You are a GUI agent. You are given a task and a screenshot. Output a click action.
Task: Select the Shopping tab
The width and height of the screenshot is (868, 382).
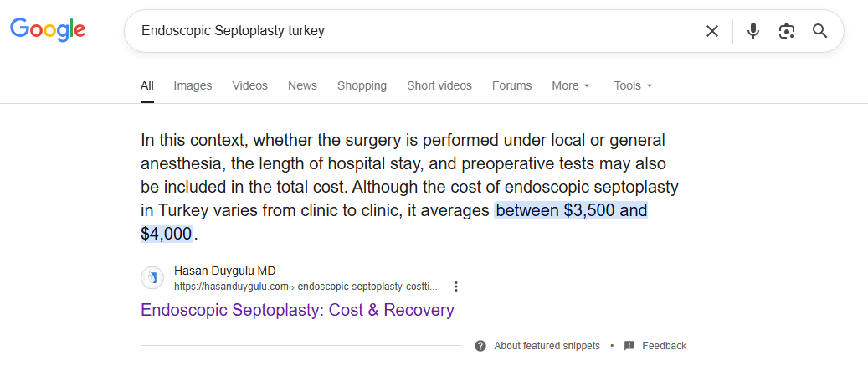pyautogui.click(x=362, y=86)
